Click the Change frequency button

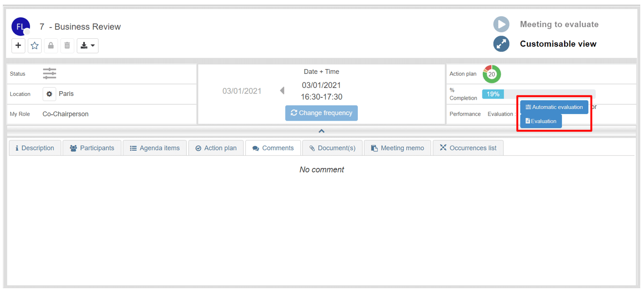click(x=321, y=113)
